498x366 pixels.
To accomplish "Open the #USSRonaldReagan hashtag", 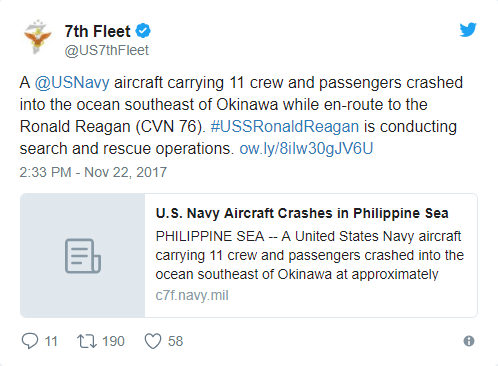I will pos(285,126).
